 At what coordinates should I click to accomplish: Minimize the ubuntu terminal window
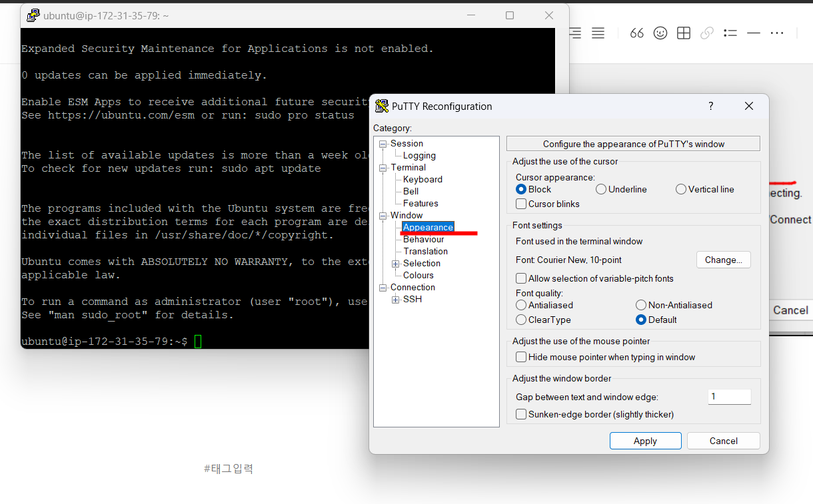pyautogui.click(x=470, y=15)
